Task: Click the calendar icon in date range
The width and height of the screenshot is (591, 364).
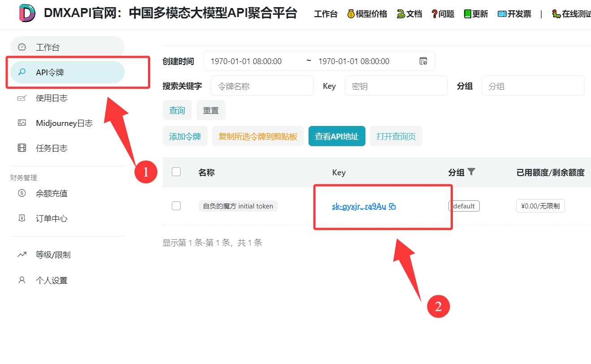Action: click(x=423, y=61)
